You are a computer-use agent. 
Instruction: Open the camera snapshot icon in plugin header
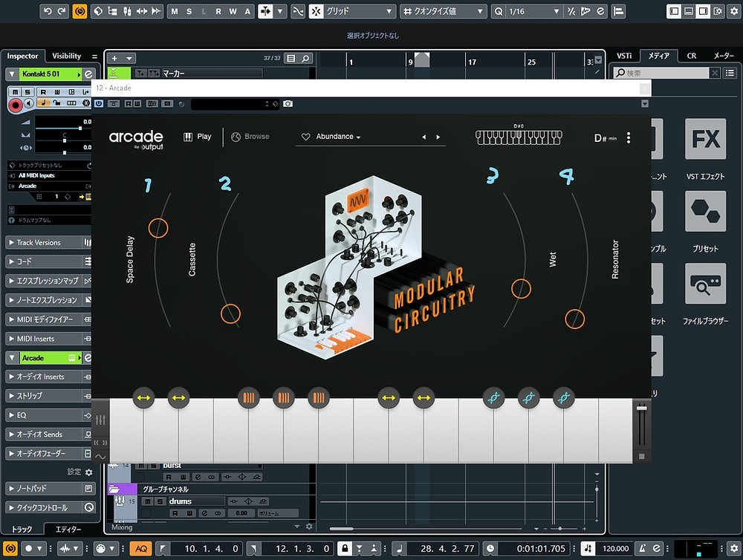[x=288, y=103]
